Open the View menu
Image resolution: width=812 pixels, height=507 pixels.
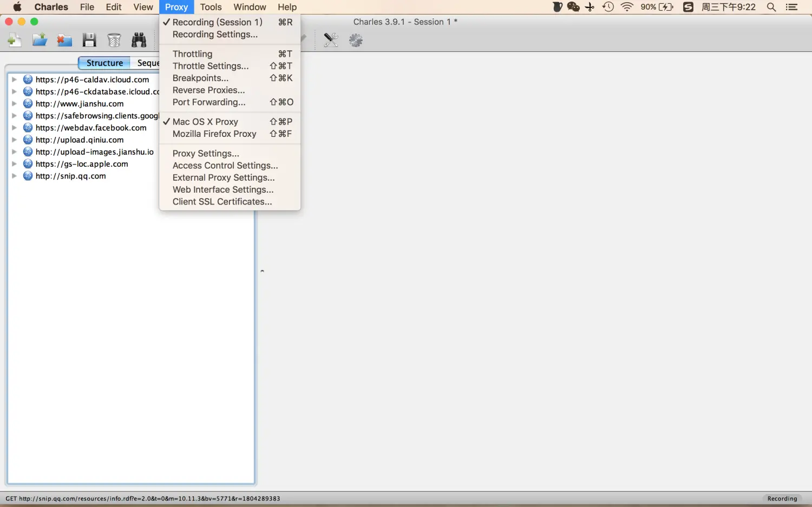click(x=143, y=7)
